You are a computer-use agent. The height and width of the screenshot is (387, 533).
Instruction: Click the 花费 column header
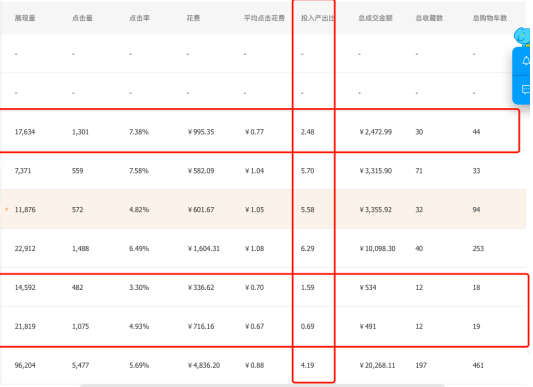pos(193,18)
